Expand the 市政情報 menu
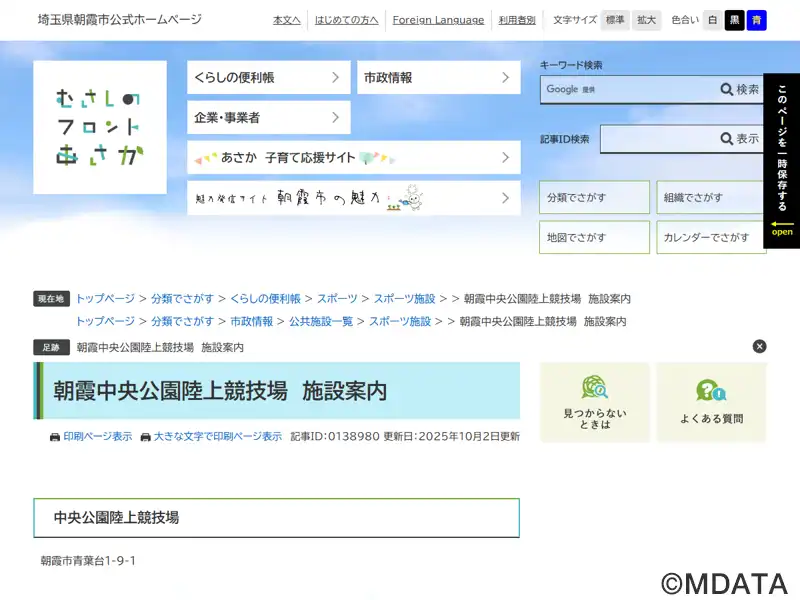Screen dimensions: 800x600 [x=438, y=77]
